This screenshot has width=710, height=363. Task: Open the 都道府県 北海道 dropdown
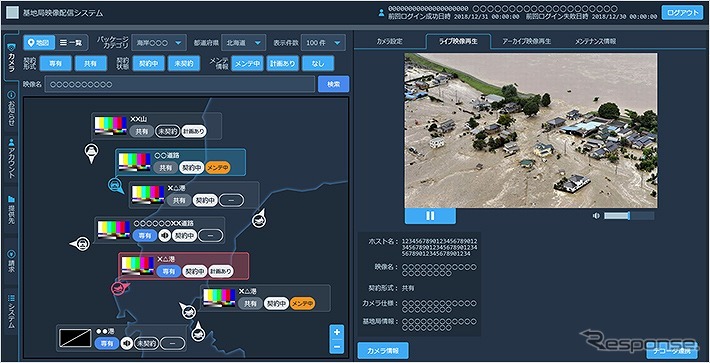pyautogui.click(x=244, y=43)
